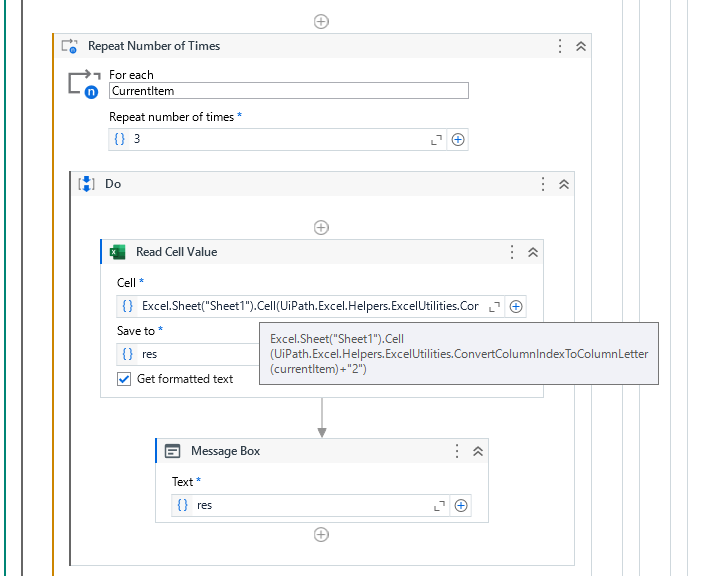
Task: Edit repeat count value 3
Action: pyautogui.click(x=278, y=139)
